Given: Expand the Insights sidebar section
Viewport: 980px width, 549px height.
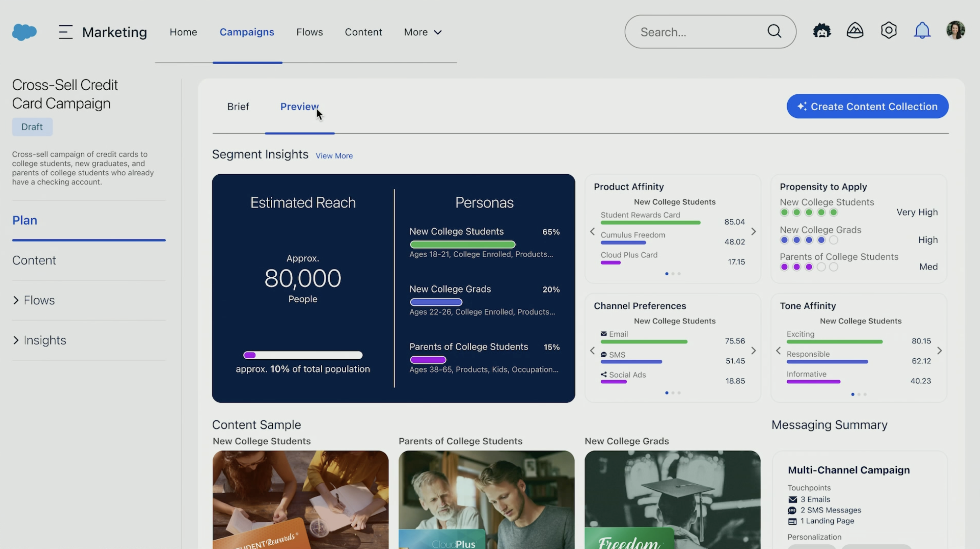Looking at the screenshot, I should point(16,340).
